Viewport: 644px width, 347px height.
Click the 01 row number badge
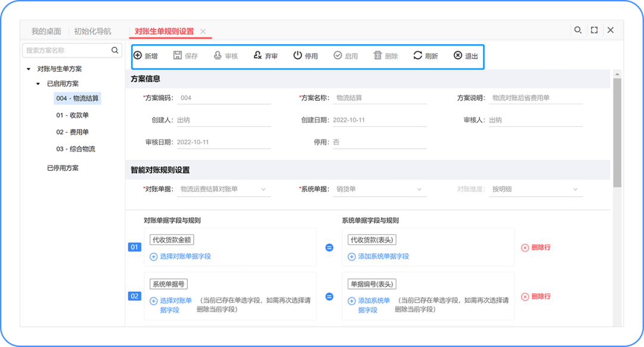coord(135,247)
